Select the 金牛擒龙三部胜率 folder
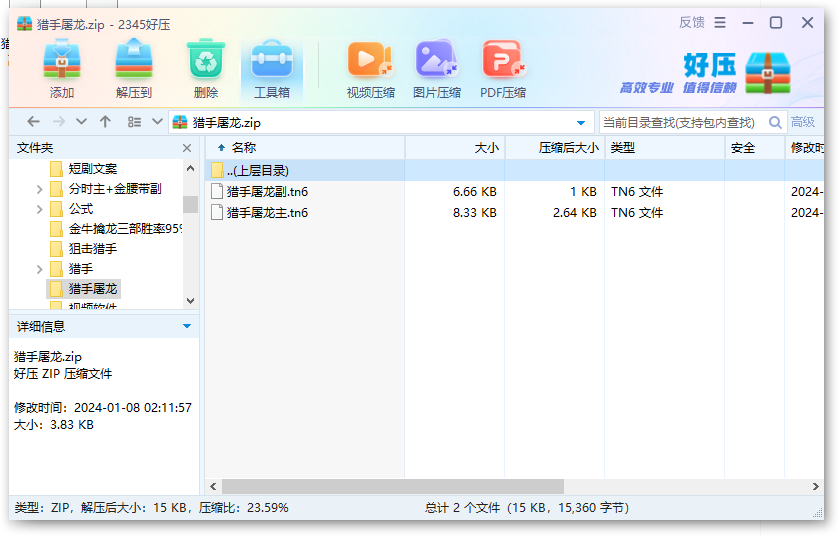 125,229
